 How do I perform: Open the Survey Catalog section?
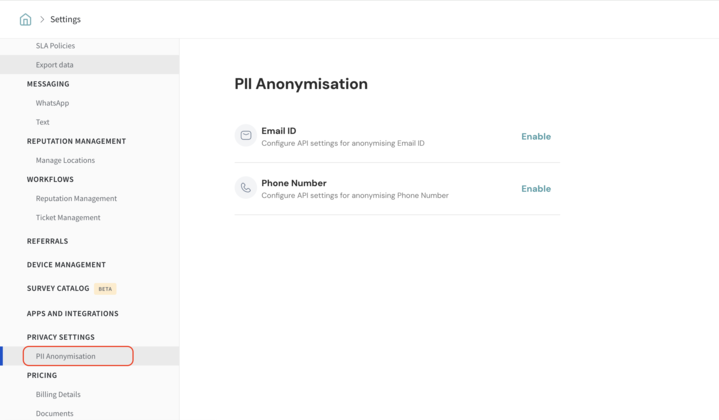(x=58, y=289)
